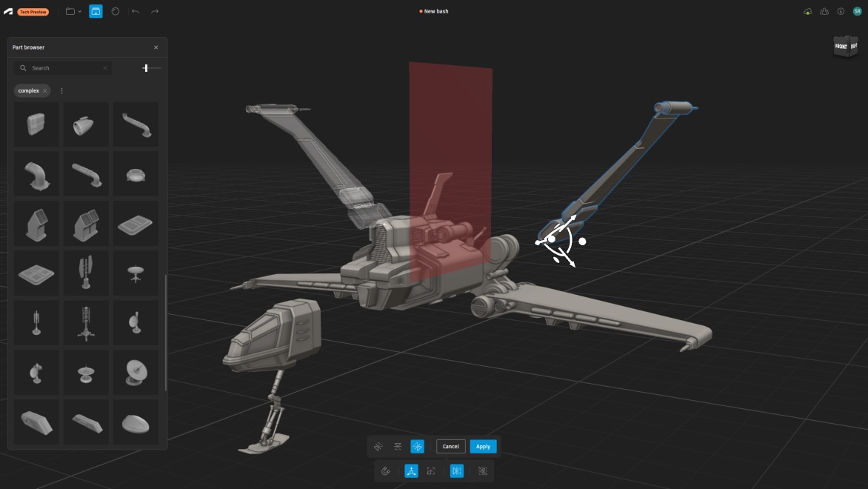Select FRONT face on the ViewCube
The height and width of the screenshot is (489, 868).
tap(841, 47)
